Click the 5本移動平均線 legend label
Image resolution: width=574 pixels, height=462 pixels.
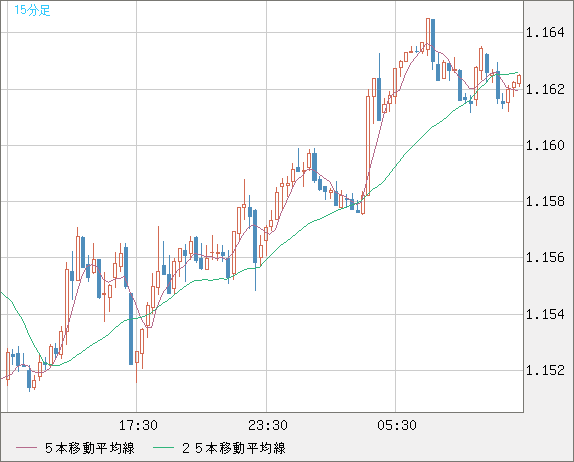coord(90,448)
